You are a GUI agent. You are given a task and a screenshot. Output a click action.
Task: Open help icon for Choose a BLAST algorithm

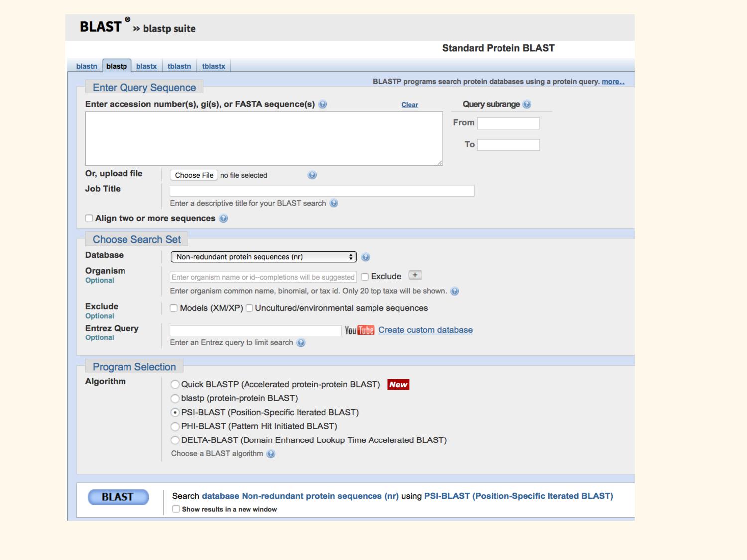pyautogui.click(x=271, y=454)
